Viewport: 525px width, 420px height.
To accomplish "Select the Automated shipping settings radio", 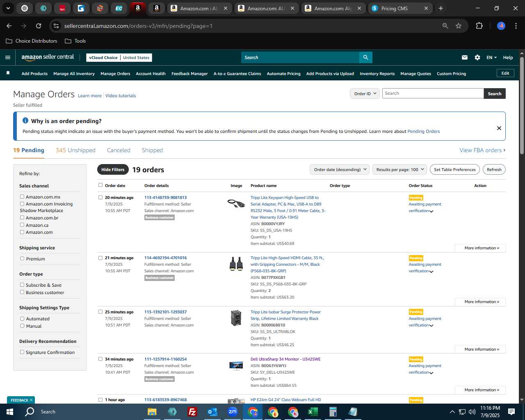I will (22, 319).
